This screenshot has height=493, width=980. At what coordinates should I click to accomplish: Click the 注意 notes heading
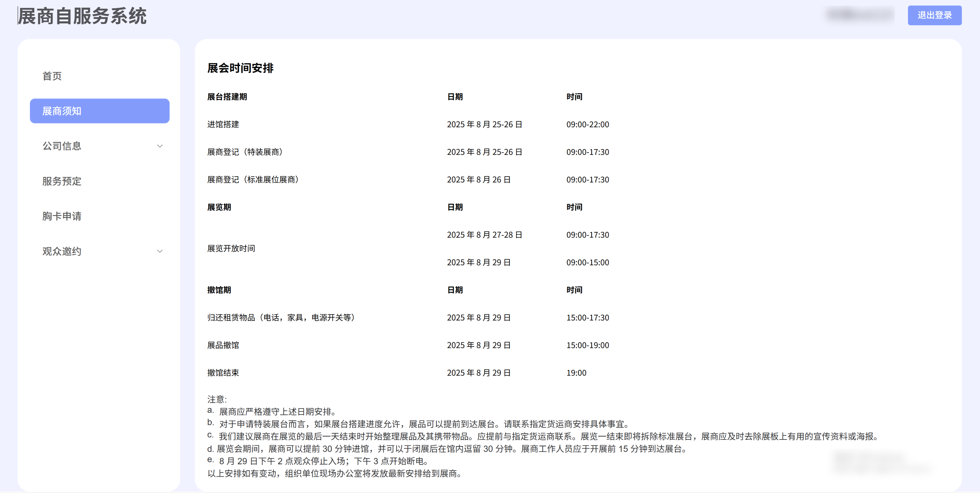coord(217,399)
